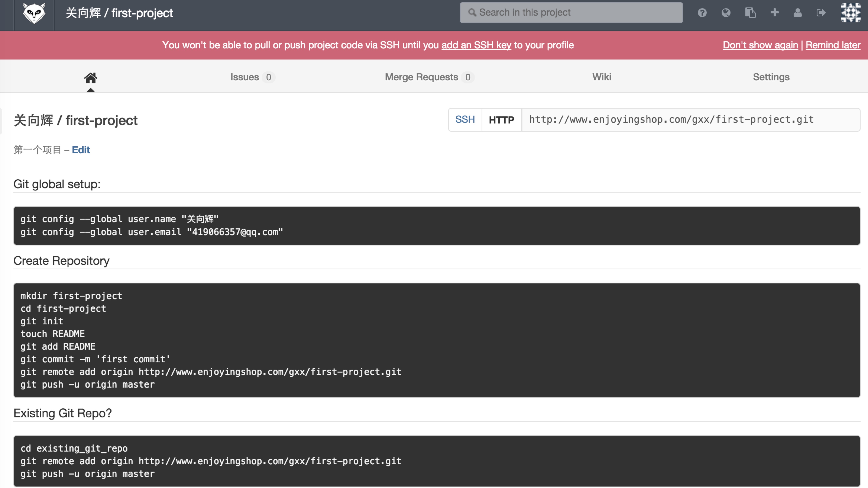Select SSH clone URL option
The image size is (868, 488).
(465, 120)
